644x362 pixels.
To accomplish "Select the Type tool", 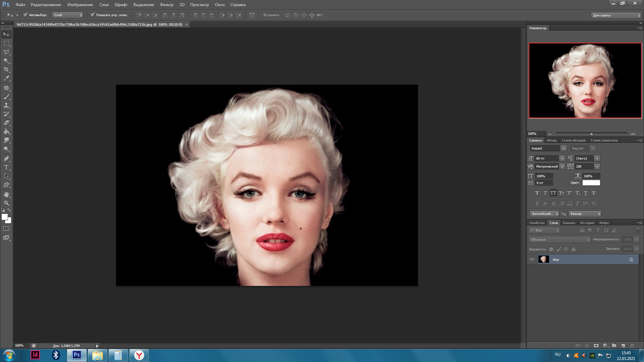I will pos(6,167).
